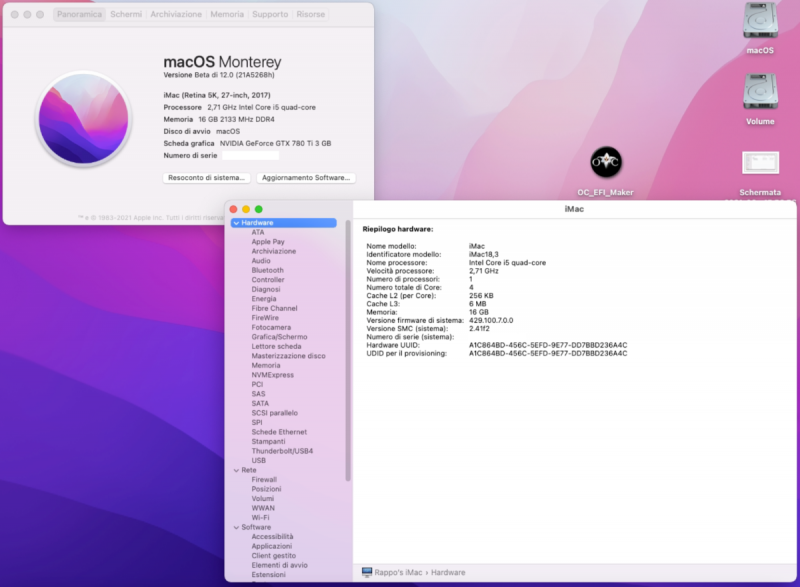This screenshot has width=800, height=587.
Task: Collapse the Hardware section in sidebar
Action: (x=236, y=223)
